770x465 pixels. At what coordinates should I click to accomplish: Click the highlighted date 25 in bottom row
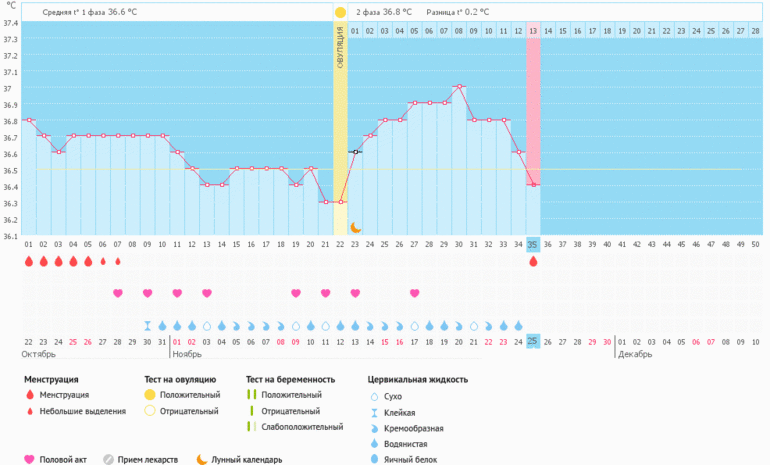tap(533, 341)
